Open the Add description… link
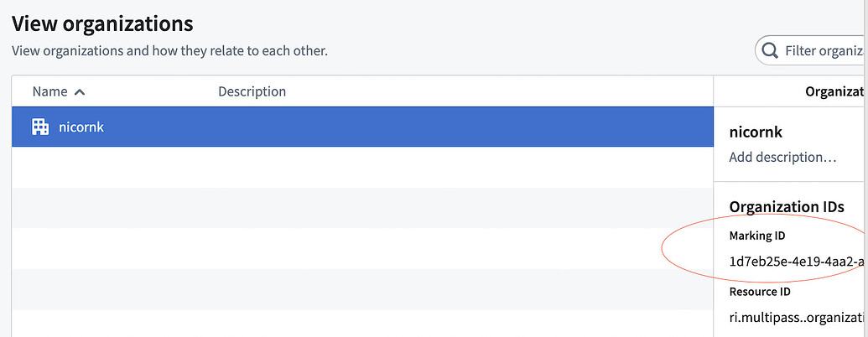The width and height of the screenshot is (868, 337). (x=782, y=157)
